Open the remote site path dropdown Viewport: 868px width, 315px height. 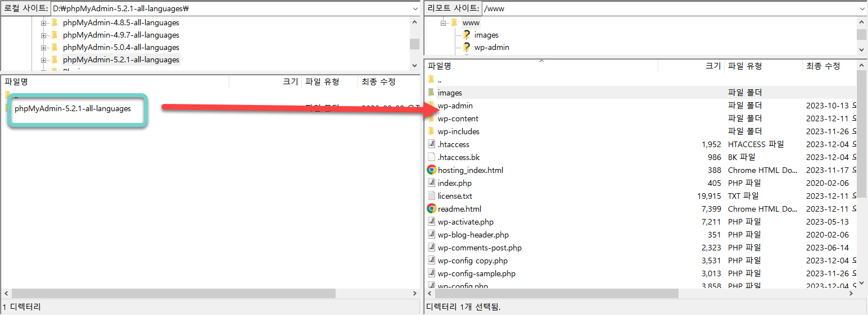(x=862, y=8)
